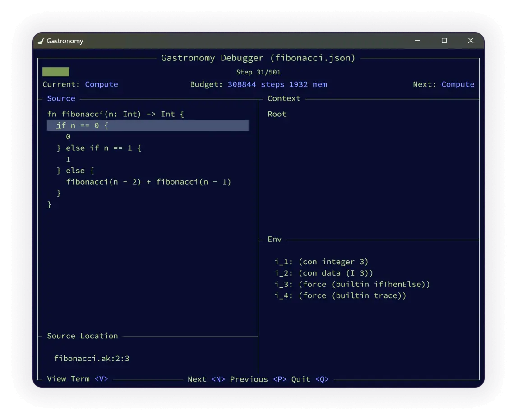Click the Gastronomy app icon in title bar

click(41, 41)
